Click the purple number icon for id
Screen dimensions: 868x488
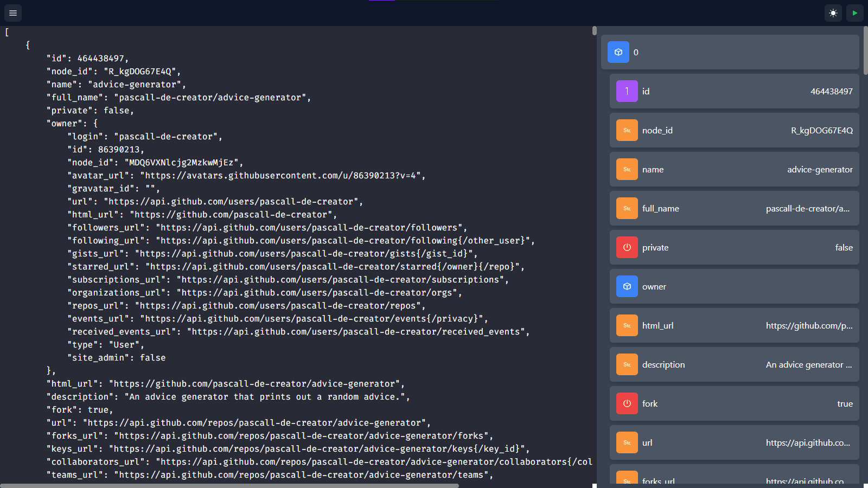(x=627, y=91)
